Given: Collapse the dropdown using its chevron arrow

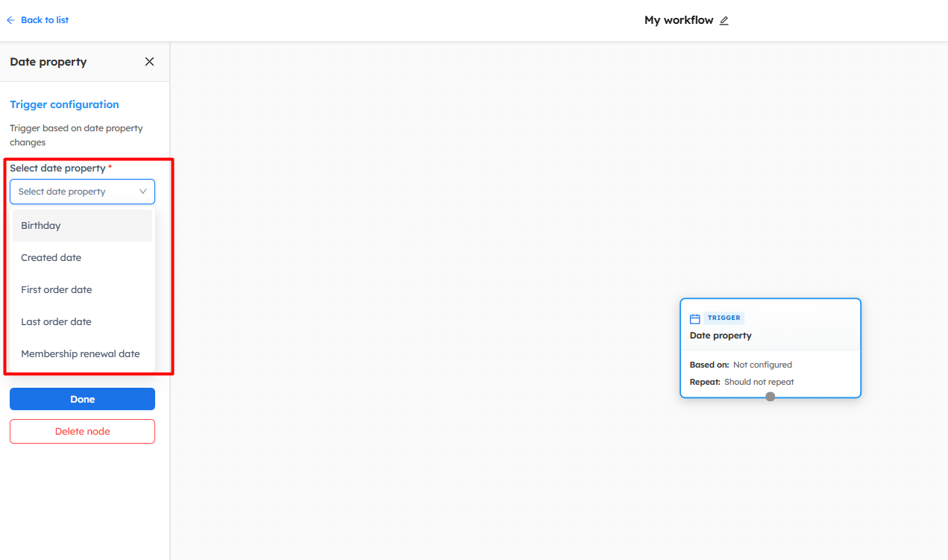Looking at the screenshot, I should (143, 192).
